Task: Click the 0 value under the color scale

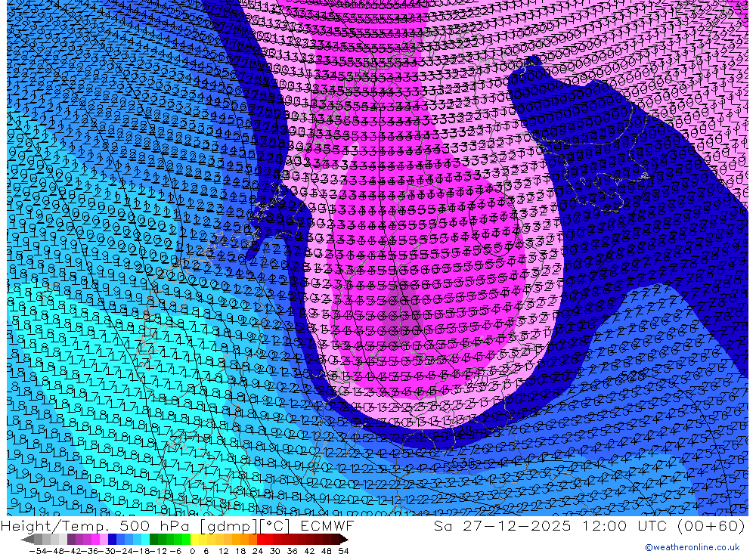Action: point(193,550)
